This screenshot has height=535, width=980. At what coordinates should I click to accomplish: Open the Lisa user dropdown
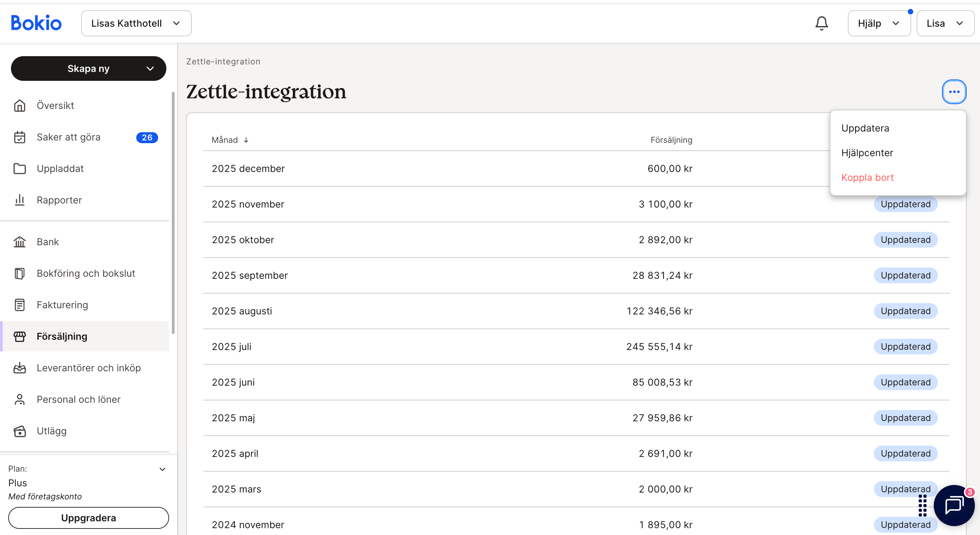[x=945, y=23]
